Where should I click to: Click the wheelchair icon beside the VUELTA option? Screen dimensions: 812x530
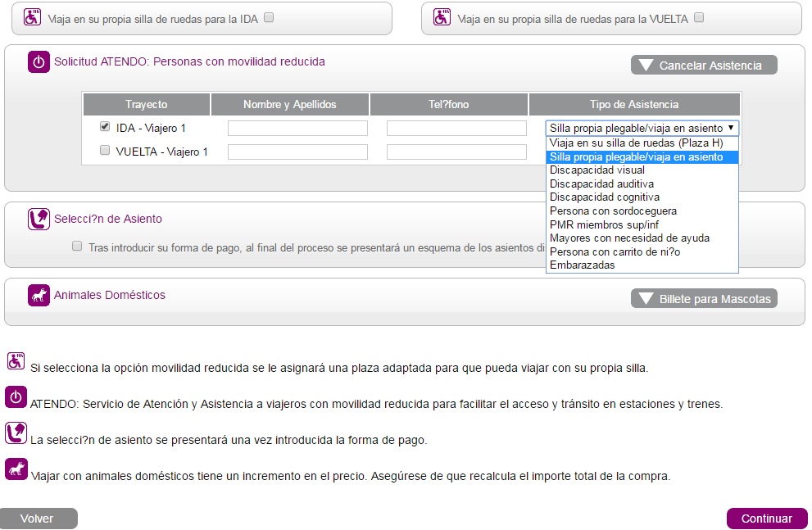tap(441, 17)
